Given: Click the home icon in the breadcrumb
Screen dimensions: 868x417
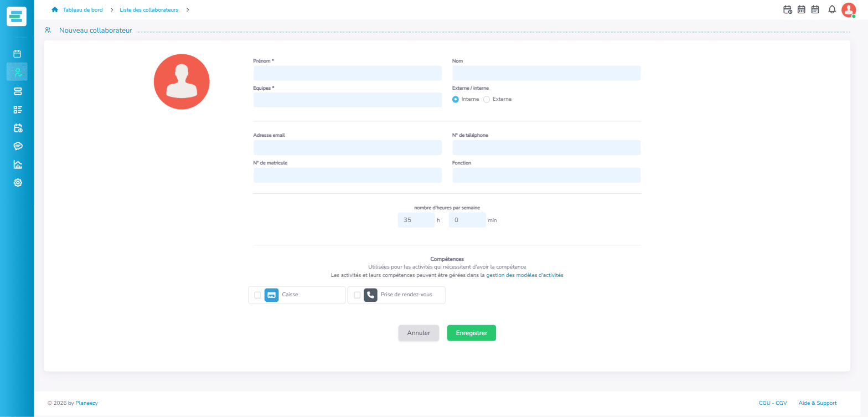Looking at the screenshot, I should click(x=54, y=9).
